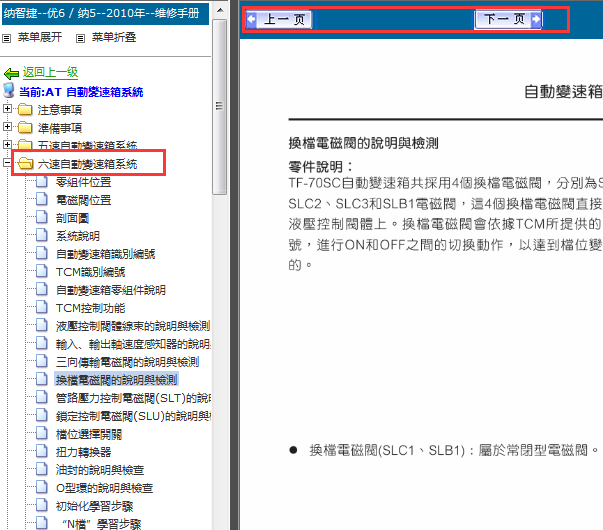
Task: Click the 菜单折叠 menu collapse link
Action: 114,37
